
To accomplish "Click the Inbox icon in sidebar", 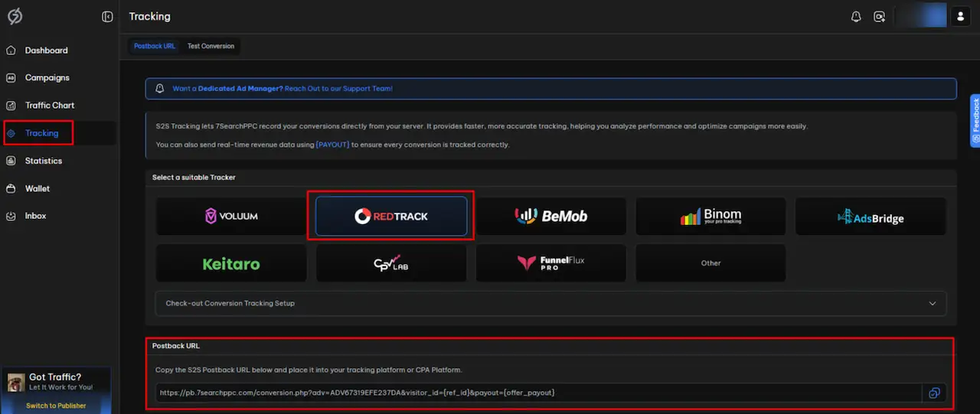I will (11, 216).
